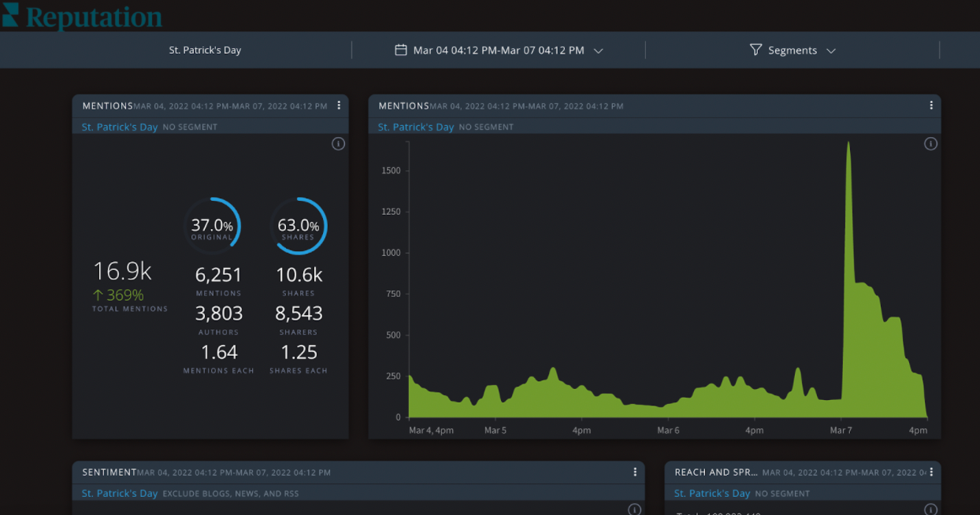Screen dimensions: 980x515
Task: Open the date range dropdown chevron
Action: pos(598,50)
